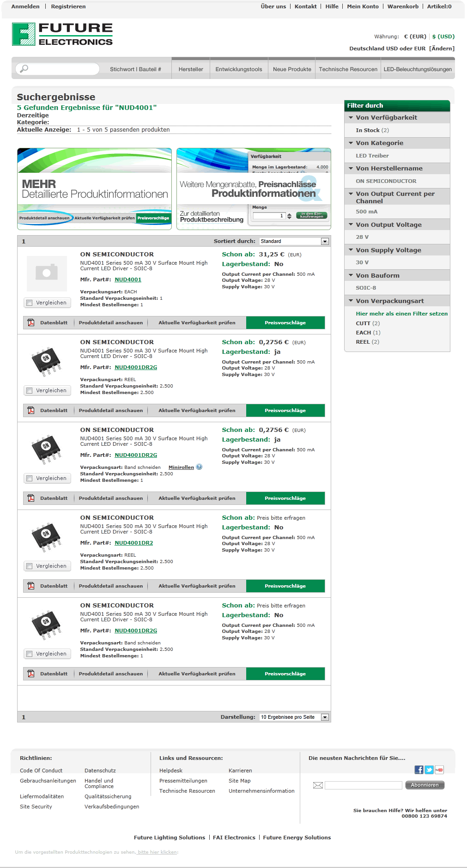Open the Sortiert durch Standard dropdown

pyautogui.click(x=294, y=241)
